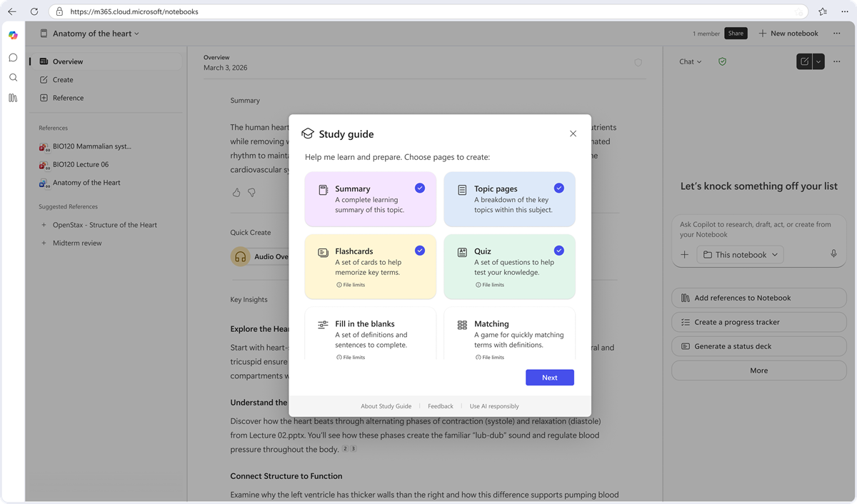857x504 pixels.
Task: Click the new chat compose icon
Action: [805, 61]
